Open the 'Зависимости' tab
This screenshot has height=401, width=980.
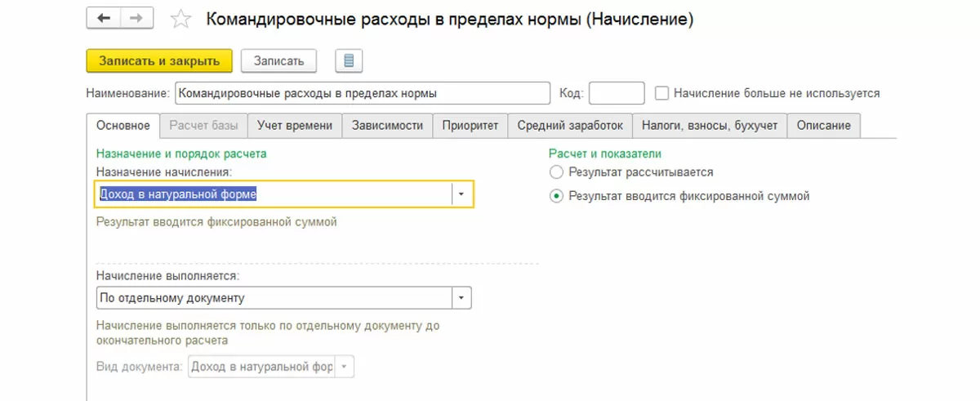point(387,126)
